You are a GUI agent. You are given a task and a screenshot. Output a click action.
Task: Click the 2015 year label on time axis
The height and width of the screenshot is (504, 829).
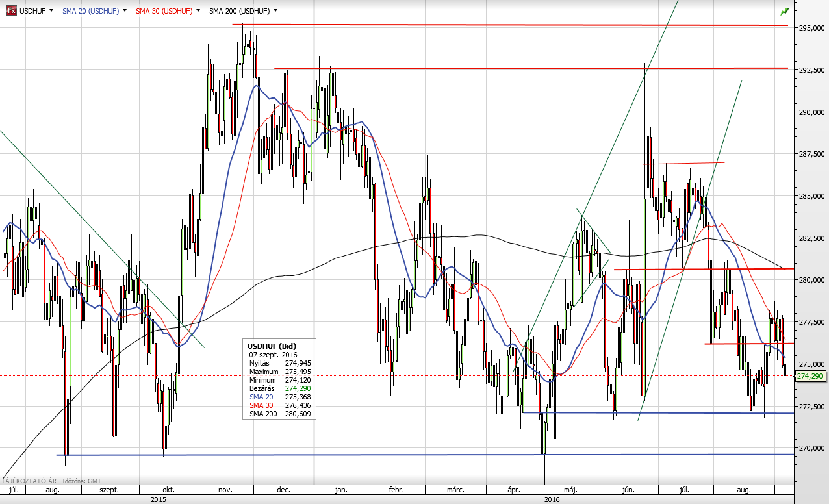click(x=158, y=499)
